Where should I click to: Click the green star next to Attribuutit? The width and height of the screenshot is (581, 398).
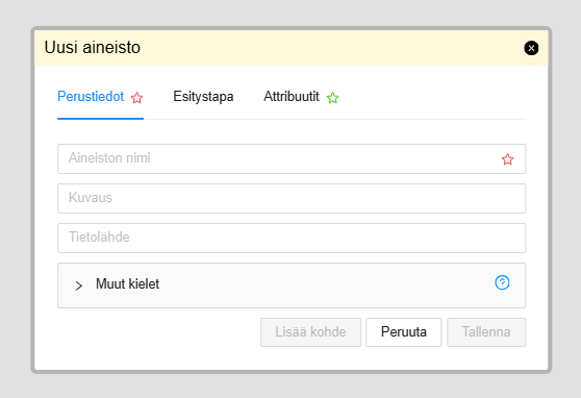click(332, 98)
